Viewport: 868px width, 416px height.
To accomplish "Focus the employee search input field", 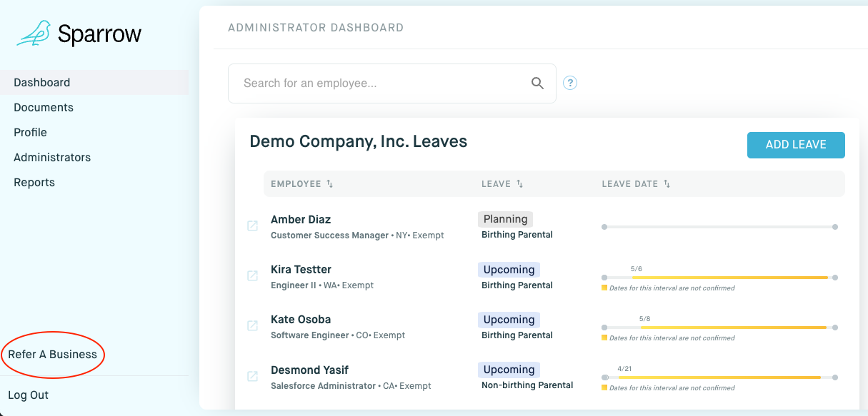I will pyautogui.click(x=379, y=83).
